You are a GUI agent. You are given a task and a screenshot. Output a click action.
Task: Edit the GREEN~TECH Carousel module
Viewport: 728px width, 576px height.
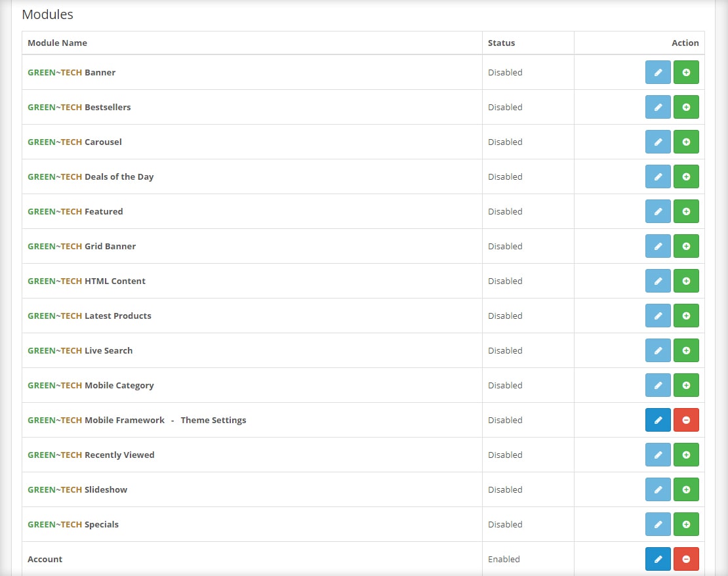click(x=658, y=142)
